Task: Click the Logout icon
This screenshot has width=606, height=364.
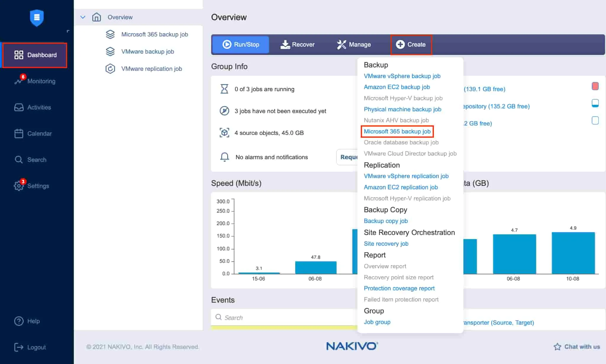Action: pos(19,347)
